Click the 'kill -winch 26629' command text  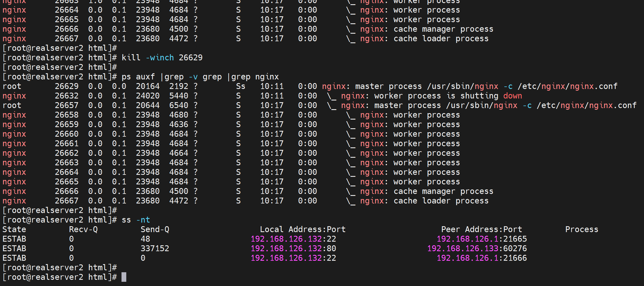click(x=162, y=58)
